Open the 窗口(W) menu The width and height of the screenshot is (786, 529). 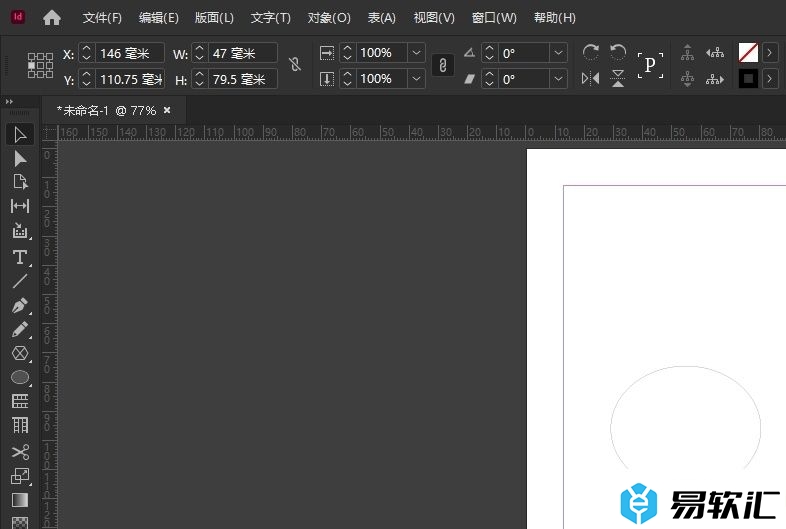(x=494, y=18)
